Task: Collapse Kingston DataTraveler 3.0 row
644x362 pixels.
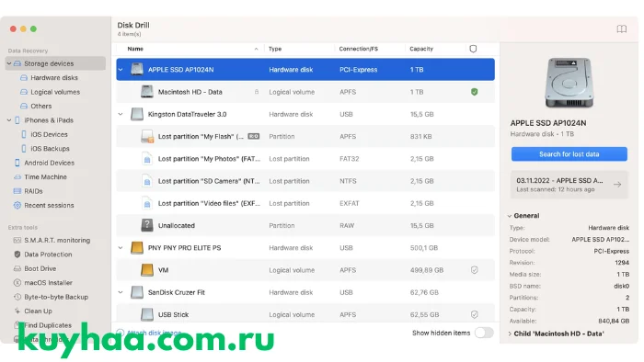Action: [121, 114]
